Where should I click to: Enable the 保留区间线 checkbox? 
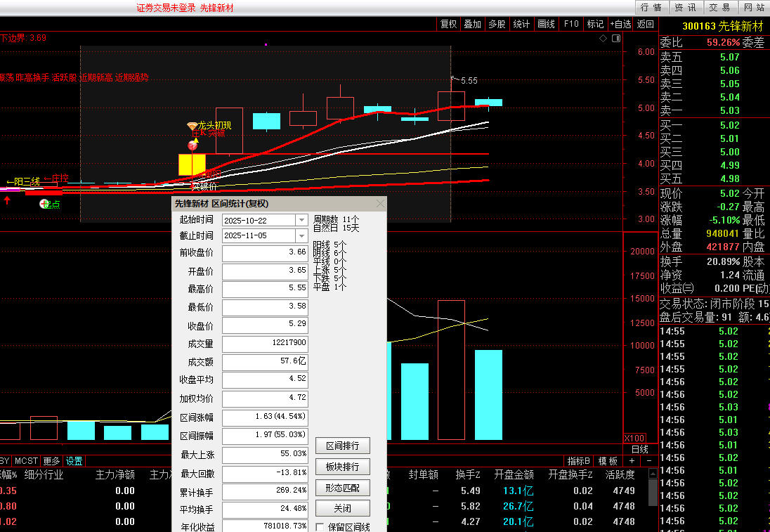coord(320,527)
